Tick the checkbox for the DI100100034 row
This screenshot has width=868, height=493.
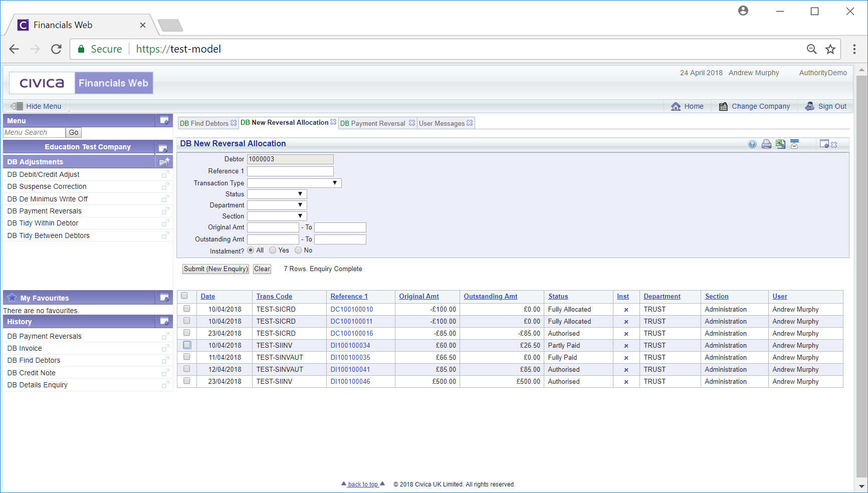point(187,345)
